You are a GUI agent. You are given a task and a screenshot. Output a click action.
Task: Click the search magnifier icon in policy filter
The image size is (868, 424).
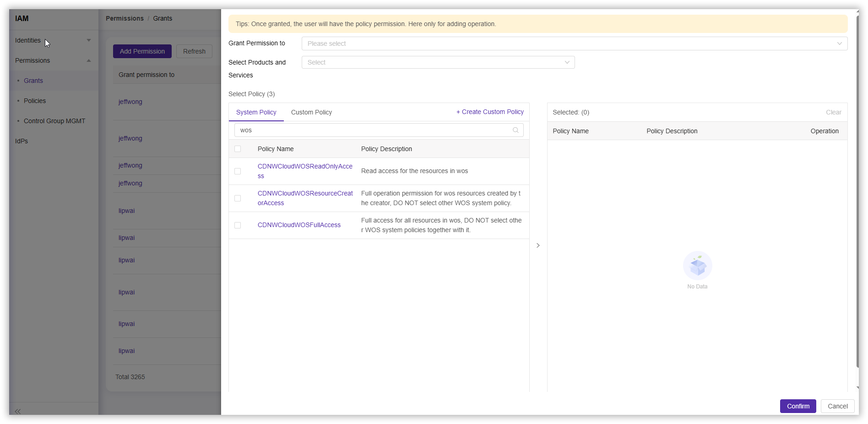(515, 130)
